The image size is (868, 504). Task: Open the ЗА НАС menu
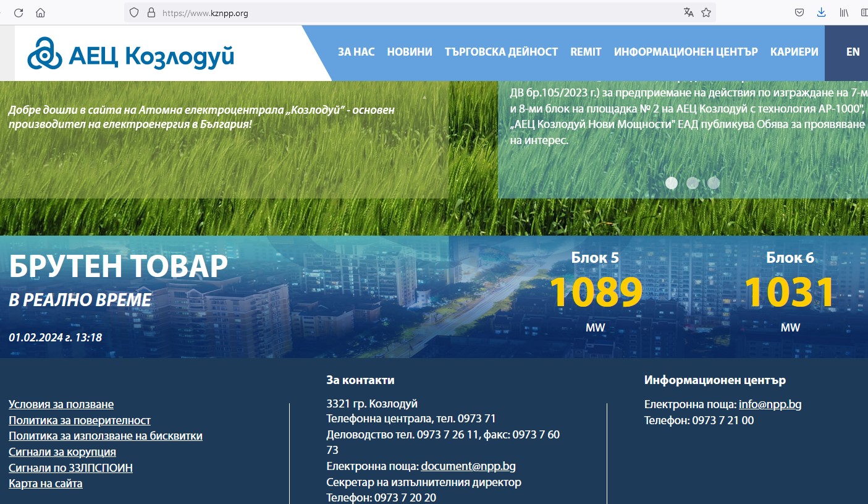[356, 52]
